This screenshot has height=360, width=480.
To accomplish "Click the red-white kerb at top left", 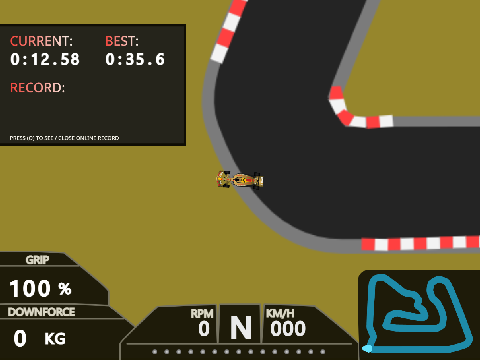I will click(229, 31).
